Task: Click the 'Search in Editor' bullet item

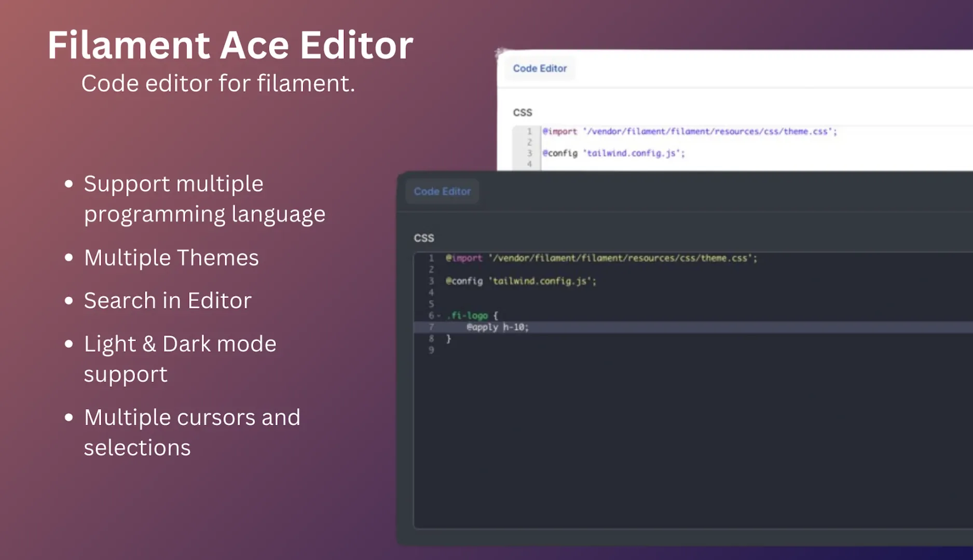Action: point(167,300)
